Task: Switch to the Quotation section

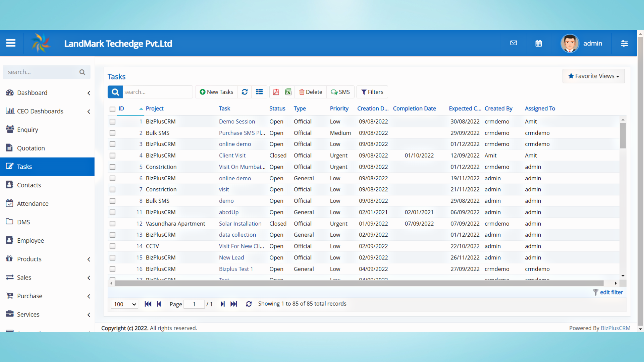Action: (31, 148)
